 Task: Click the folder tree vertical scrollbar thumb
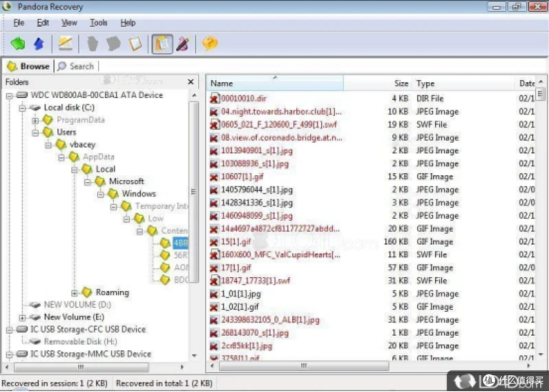194,191
